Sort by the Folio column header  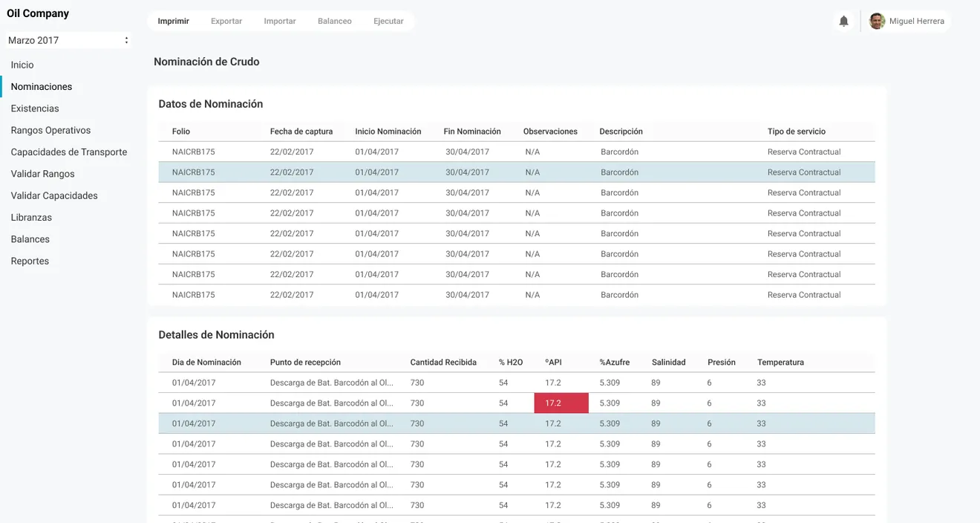pyautogui.click(x=181, y=131)
